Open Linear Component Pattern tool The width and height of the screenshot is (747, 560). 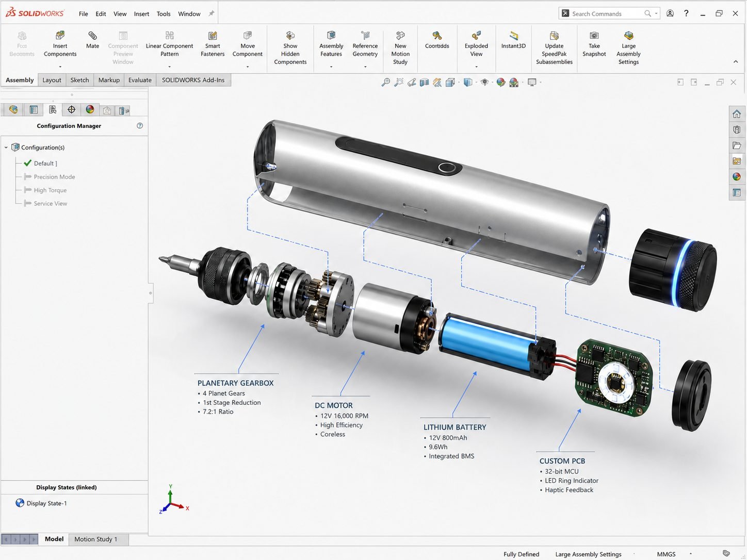[169, 44]
